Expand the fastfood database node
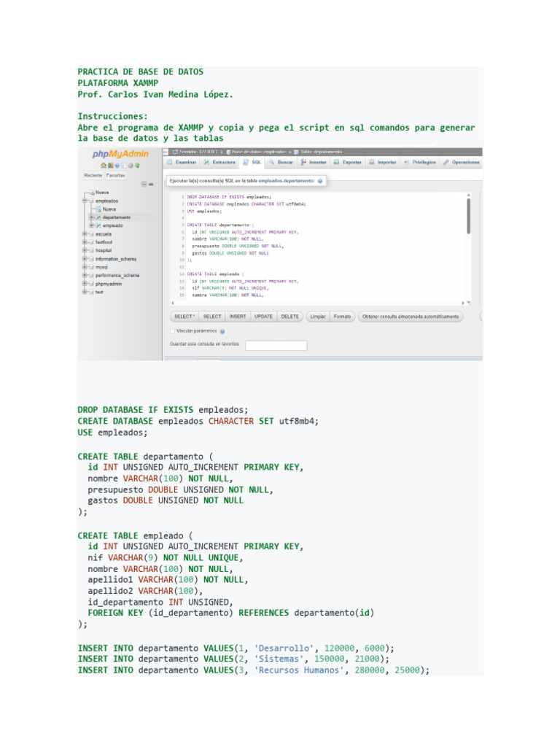The width and height of the screenshot is (560, 747). point(85,242)
